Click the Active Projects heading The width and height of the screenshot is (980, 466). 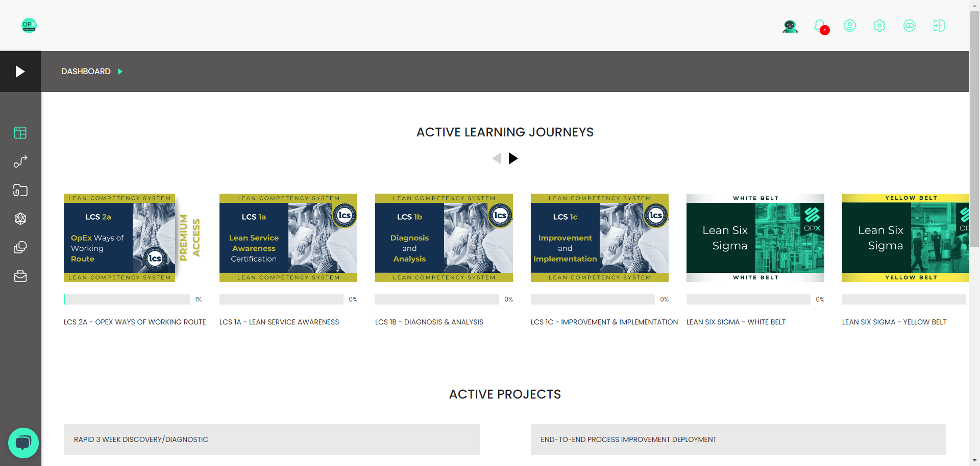[505, 394]
